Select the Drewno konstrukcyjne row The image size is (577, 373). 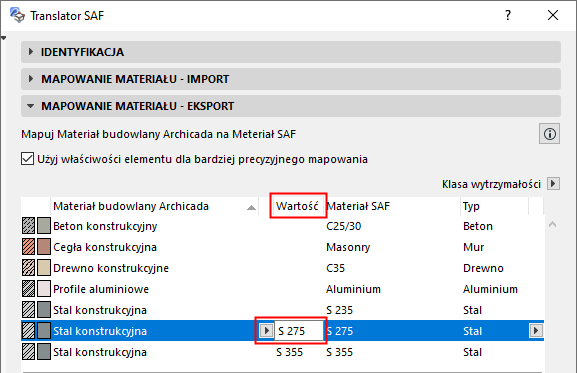[x=282, y=268]
